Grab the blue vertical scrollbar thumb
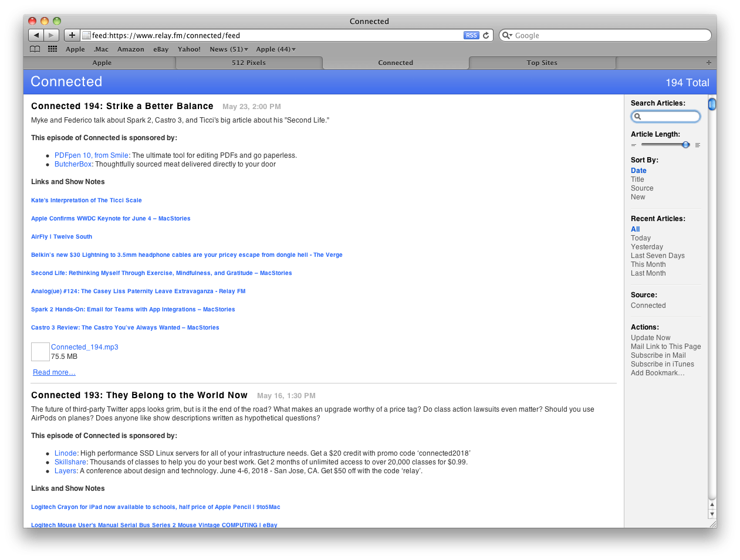This screenshot has width=740, height=560. tap(712, 104)
